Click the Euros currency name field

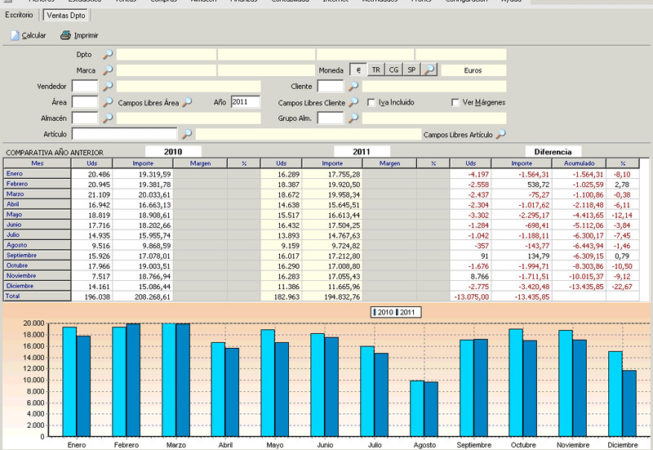point(474,70)
